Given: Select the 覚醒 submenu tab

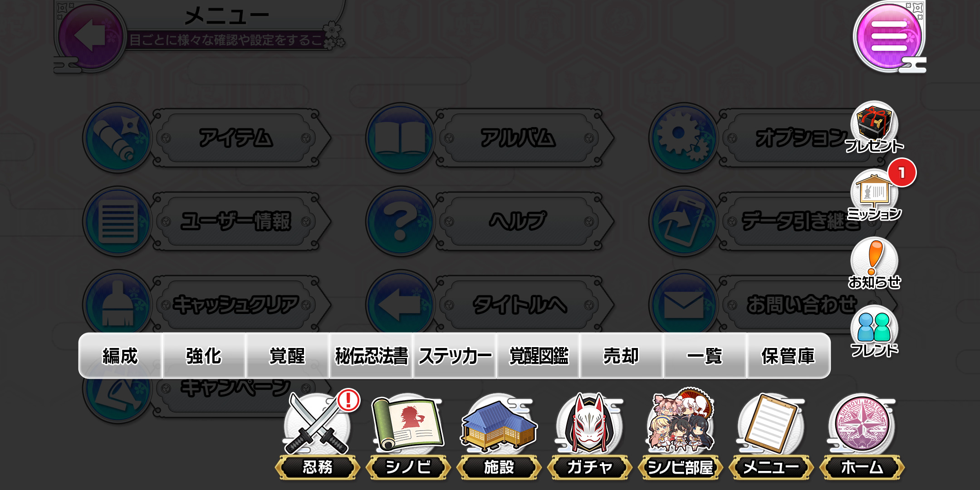Looking at the screenshot, I should pyautogui.click(x=287, y=356).
